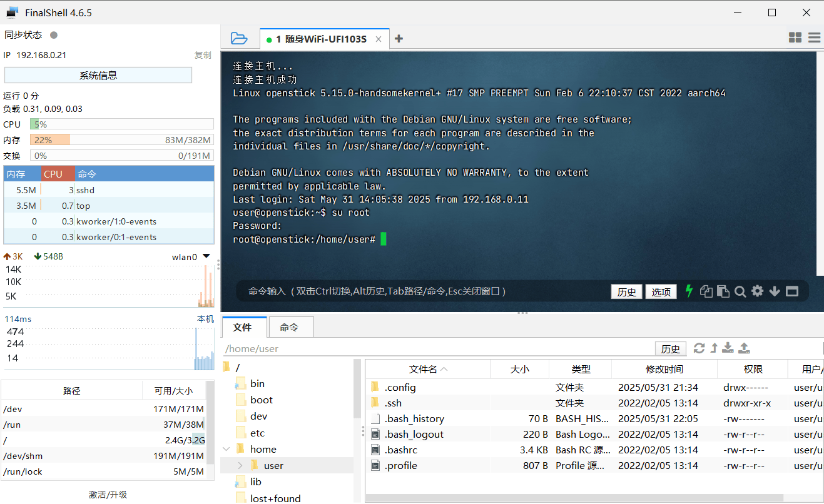Expand the user folder in tree
This screenshot has width=824, height=504.
[x=240, y=465]
